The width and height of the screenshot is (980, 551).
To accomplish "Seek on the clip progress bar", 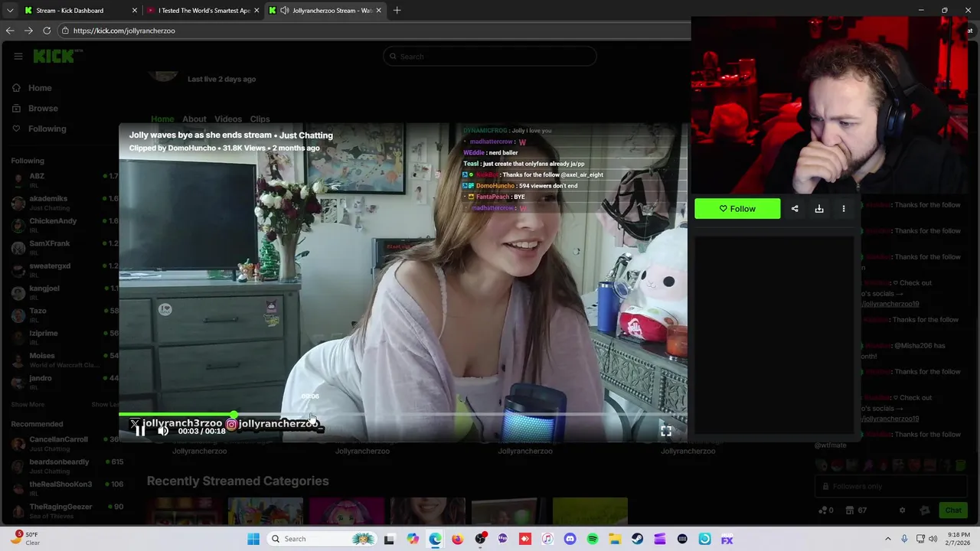I will (403, 415).
